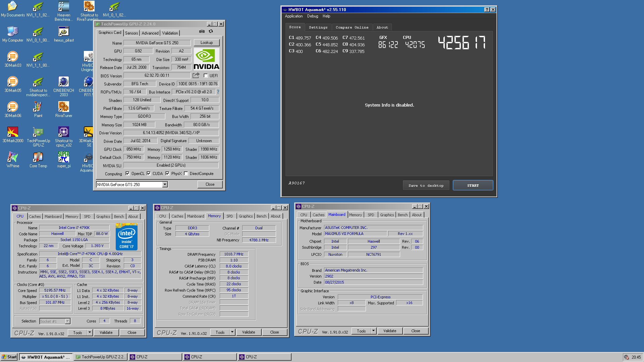The height and width of the screenshot is (362, 644).
Task: Click the NVIDIA logo in GPU-Z
Action: pos(206,59)
